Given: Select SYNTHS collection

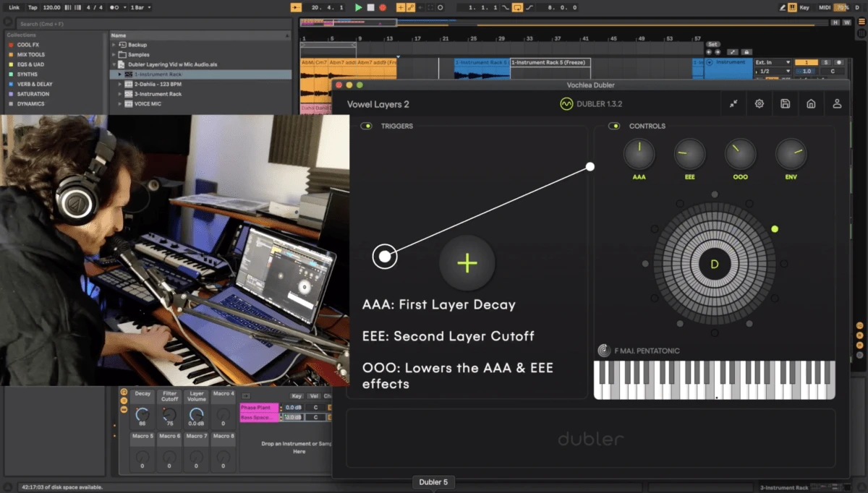Looking at the screenshot, I should click(x=27, y=74).
